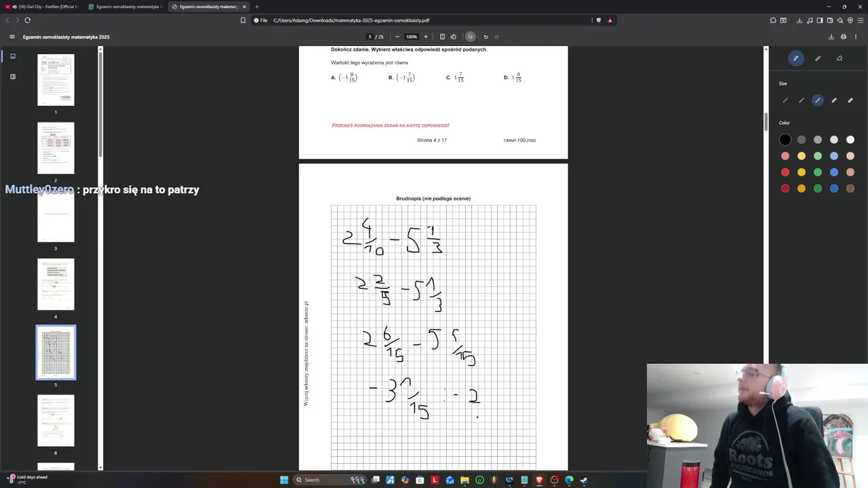Reload the current page
The width and height of the screenshot is (868, 488).
point(27,20)
